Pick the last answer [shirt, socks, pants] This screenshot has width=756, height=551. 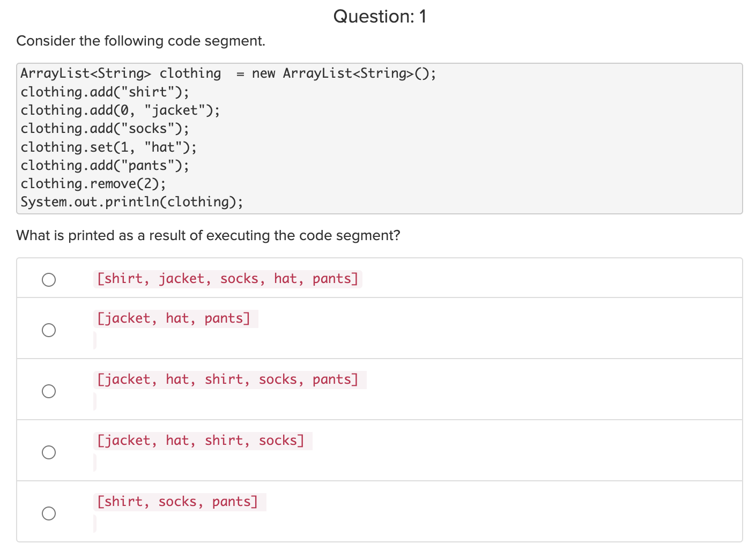[x=49, y=513]
